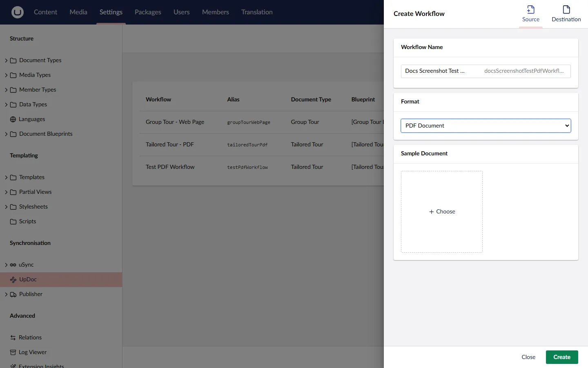588x368 pixels.
Task: Open the Format dropdown showing PDF Document
Action: click(x=486, y=126)
